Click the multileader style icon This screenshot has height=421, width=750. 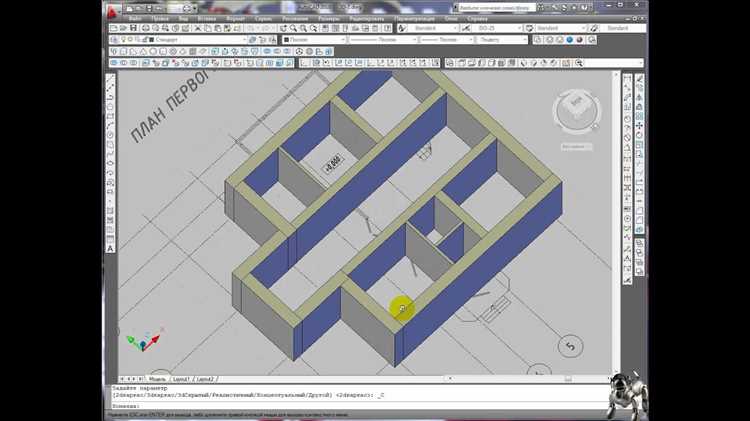tap(595, 28)
